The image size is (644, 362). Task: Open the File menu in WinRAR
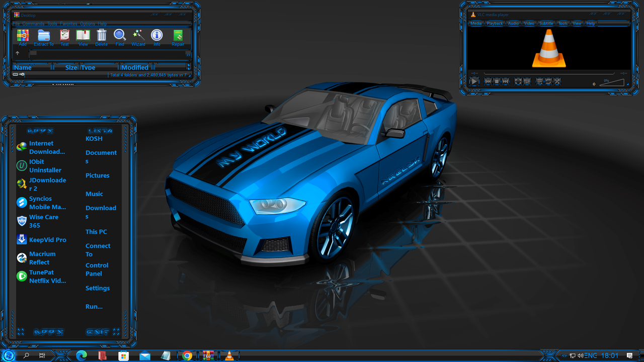click(16, 24)
